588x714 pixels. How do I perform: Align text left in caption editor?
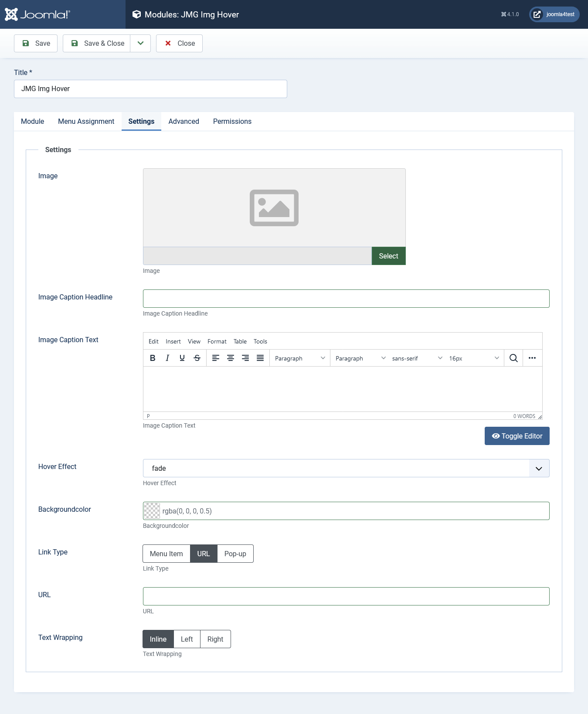(x=216, y=358)
